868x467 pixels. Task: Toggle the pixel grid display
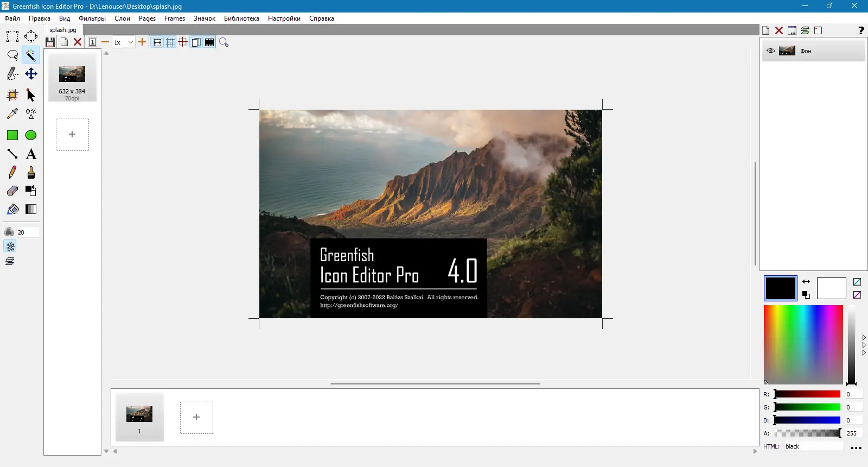[x=170, y=42]
